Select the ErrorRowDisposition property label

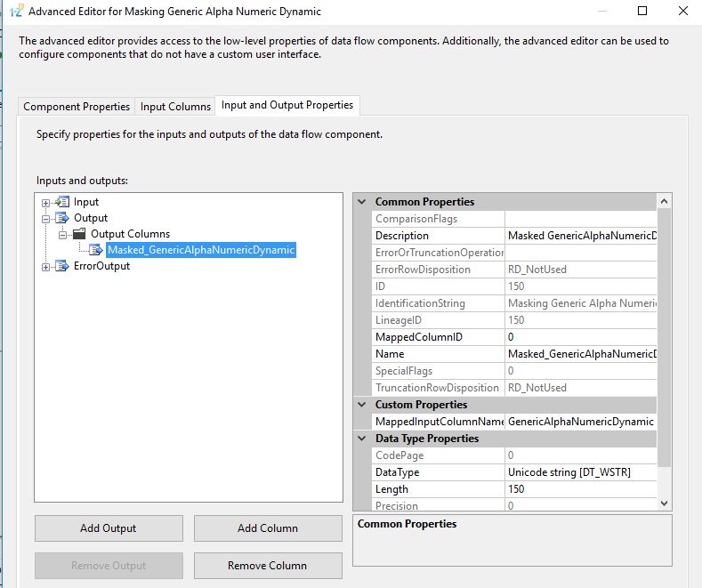pyautogui.click(x=423, y=270)
